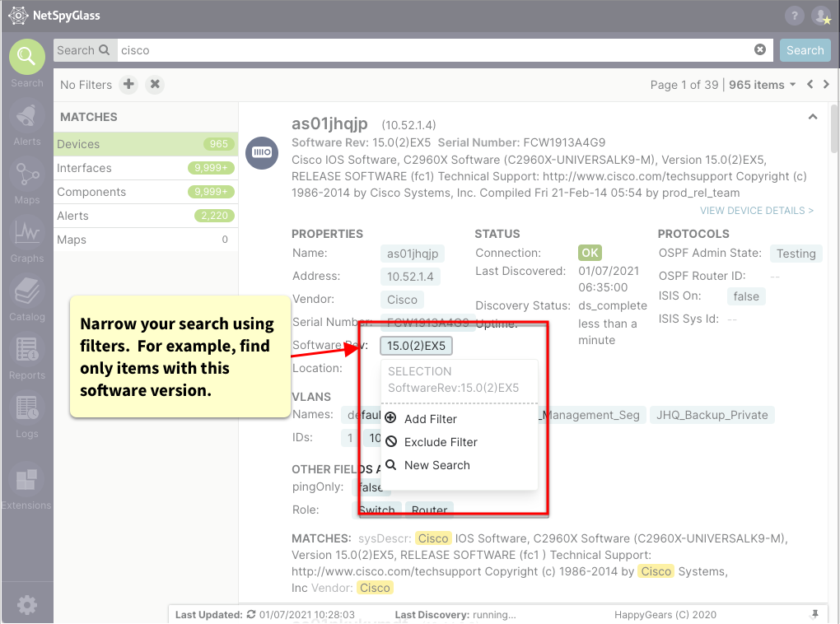This screenshot has height=624, width=840.
Task: Click the Page 1 of 39 text
Action: 684,85
